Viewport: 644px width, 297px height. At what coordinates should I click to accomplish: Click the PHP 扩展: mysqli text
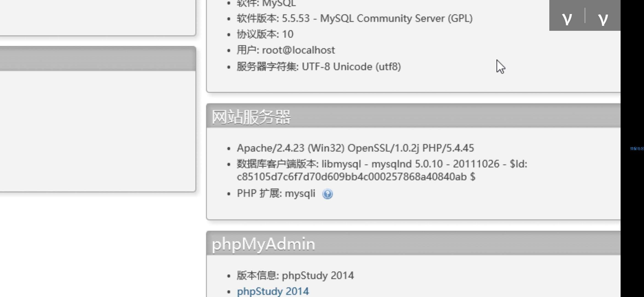point(276,193)
